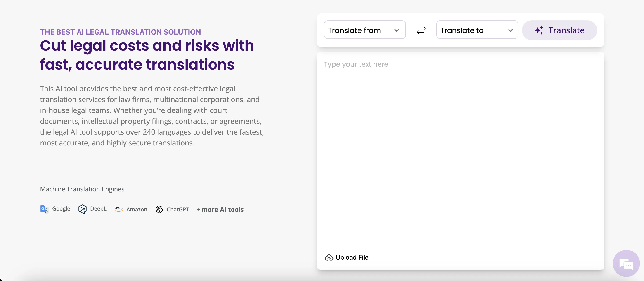Open the Translate to language dropdown
This screenshot has height=281, width=644.
(x=477, y=30)
